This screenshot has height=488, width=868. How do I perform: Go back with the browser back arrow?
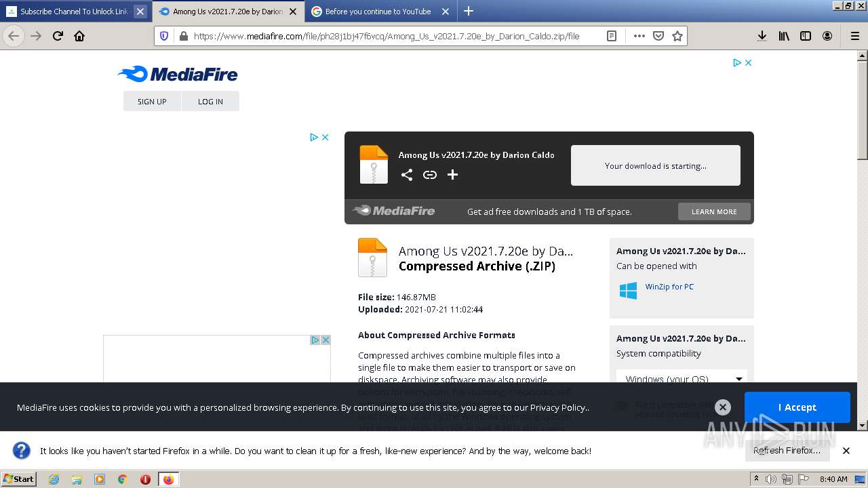[14, 36]
